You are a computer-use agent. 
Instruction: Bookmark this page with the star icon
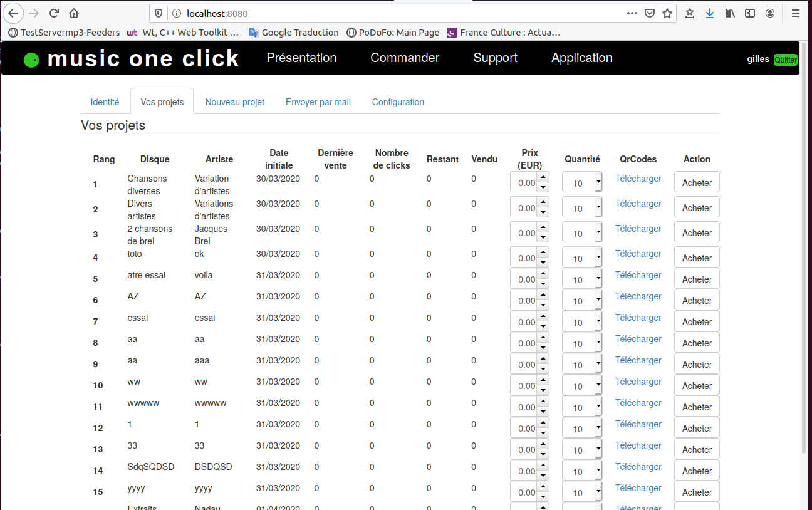point(667,13)
